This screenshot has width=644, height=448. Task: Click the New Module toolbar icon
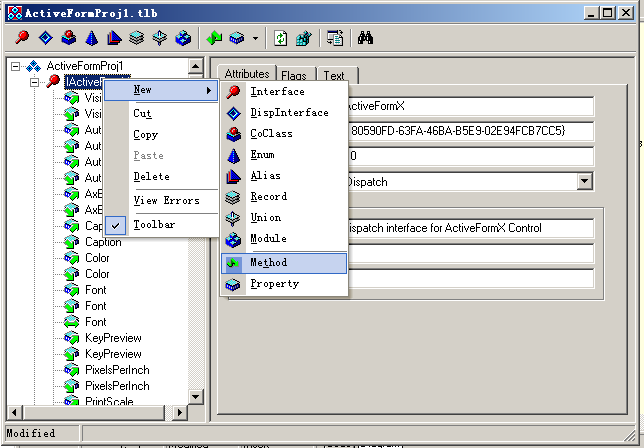(183, 39)
